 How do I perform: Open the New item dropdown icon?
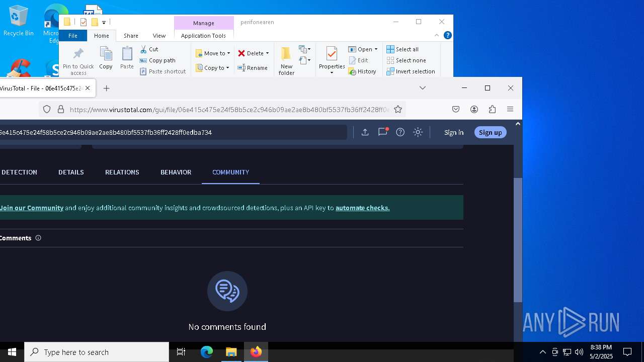tap(304, 49)
